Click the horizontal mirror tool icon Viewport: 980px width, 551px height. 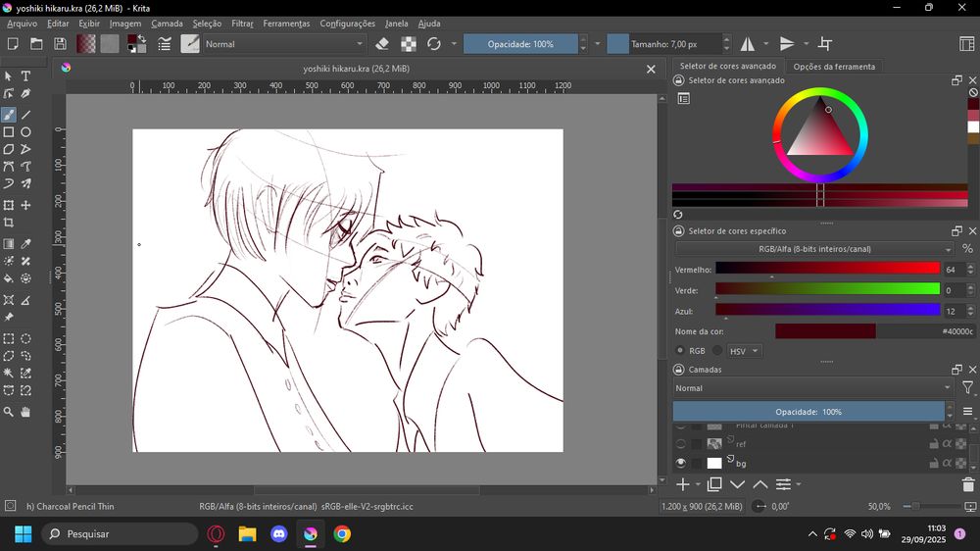[747, 44]
